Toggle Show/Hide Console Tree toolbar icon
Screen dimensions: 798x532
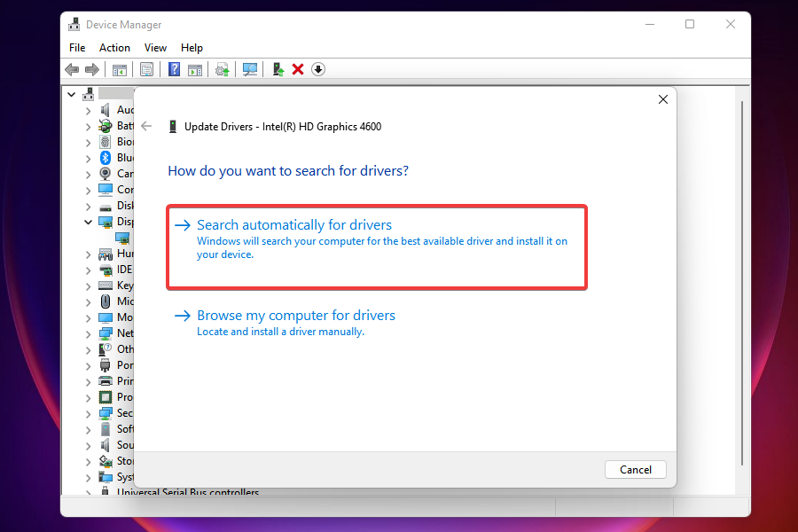(x=120, y=70)
